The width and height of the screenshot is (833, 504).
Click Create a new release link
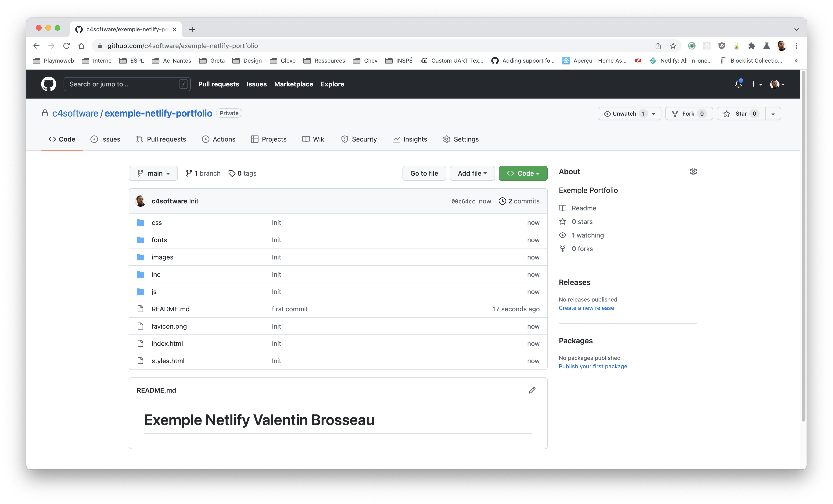pyautogui.click(x=586, y=308)
